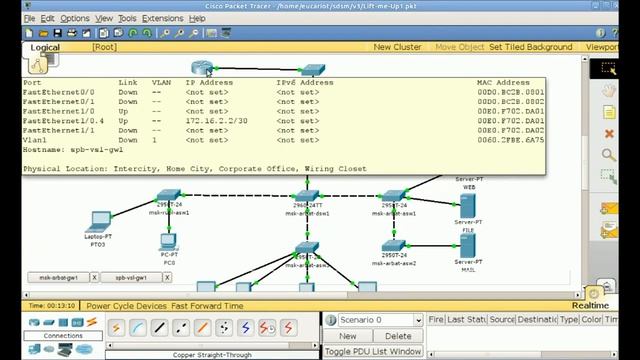The image size is (640, 360).
Task: Choose the red Serial DTE cable
Action: 289,328
